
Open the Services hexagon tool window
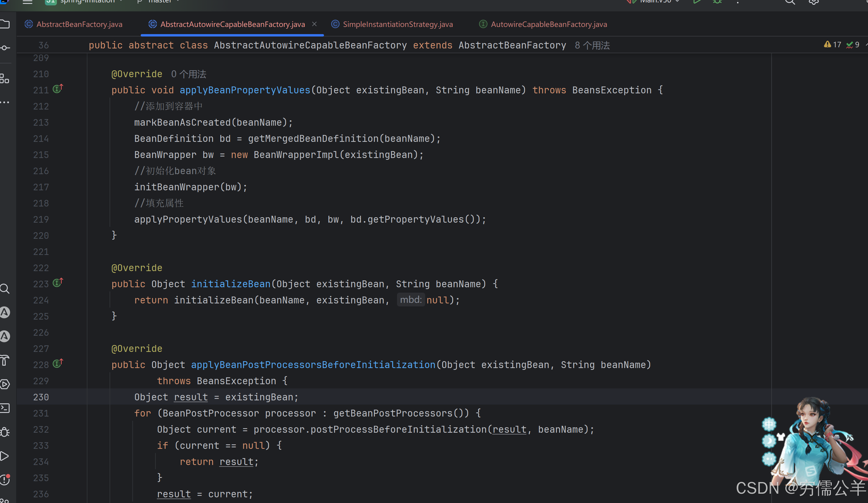click(5, 384)
